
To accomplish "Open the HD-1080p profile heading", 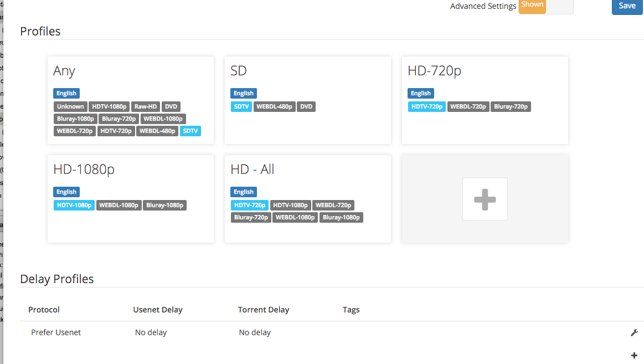I will [84, 170].
